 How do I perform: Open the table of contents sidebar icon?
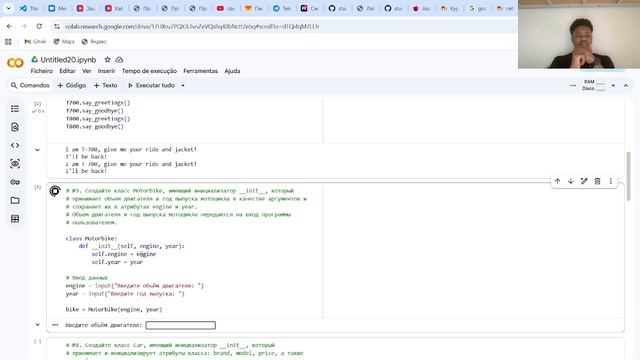pos(15,109)
